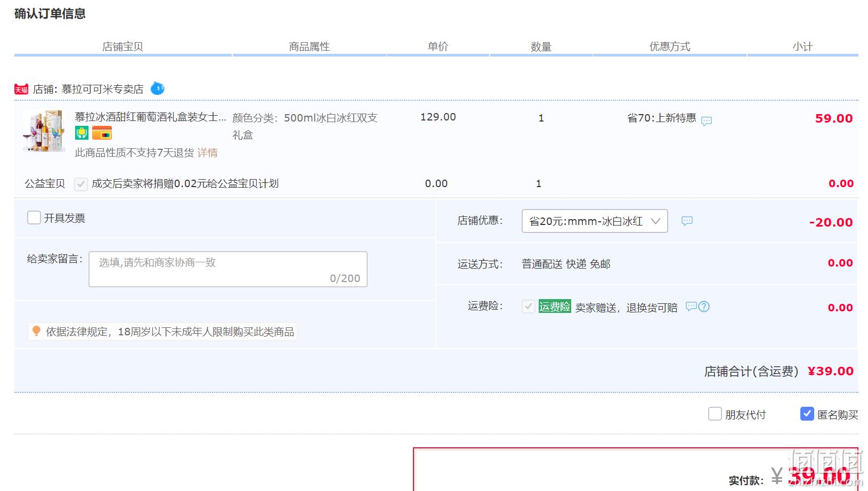Focus the seller message input field
This screenshot has width=868, height=491.
point(228,269)
